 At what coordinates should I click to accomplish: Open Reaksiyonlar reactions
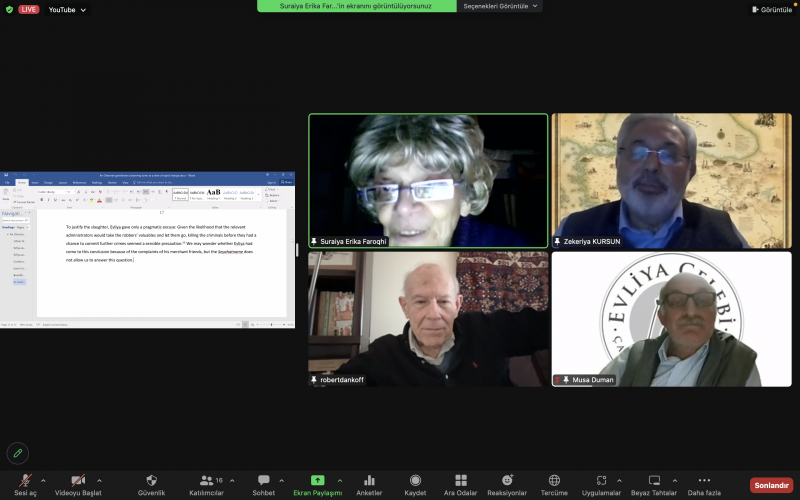pyautogui.click(x=507, y=481)
